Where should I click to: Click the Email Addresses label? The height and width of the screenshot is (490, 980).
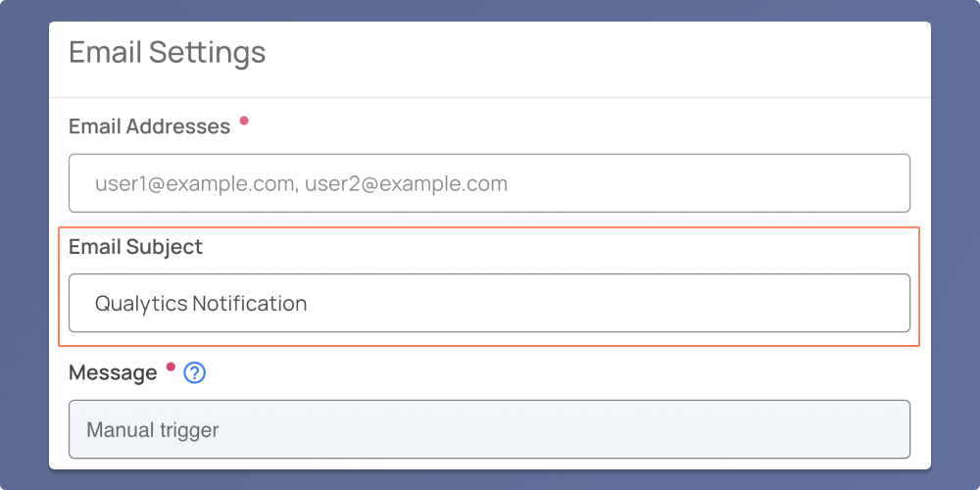click(x=149, y=126)
